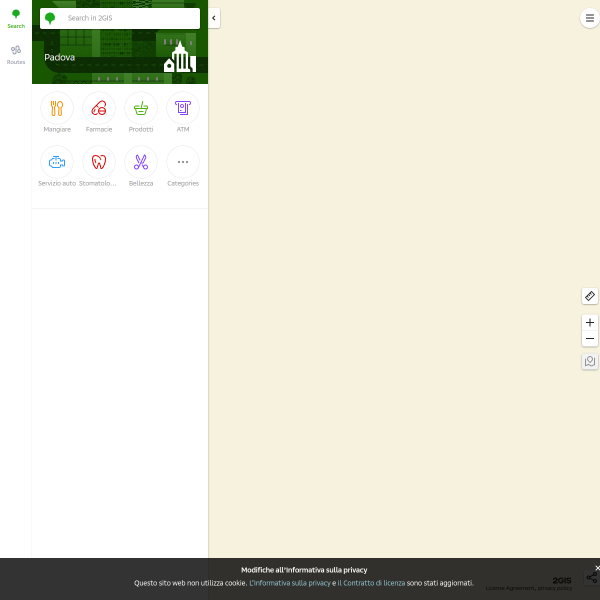
Task: Zoom in the map with plus button
Action: click(x=590, y=323)
